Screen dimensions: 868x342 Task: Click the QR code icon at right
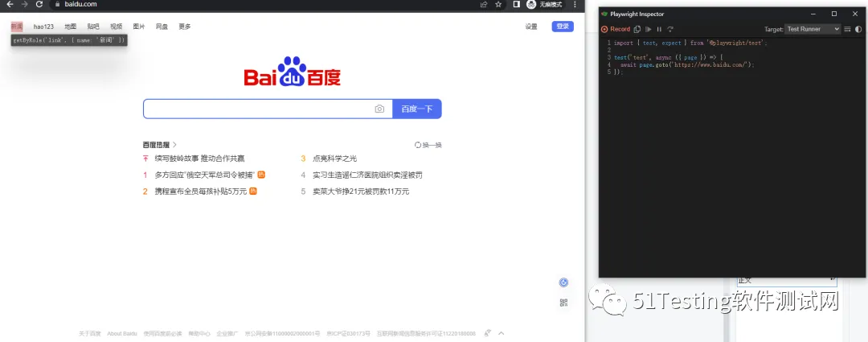click(564, 303)
